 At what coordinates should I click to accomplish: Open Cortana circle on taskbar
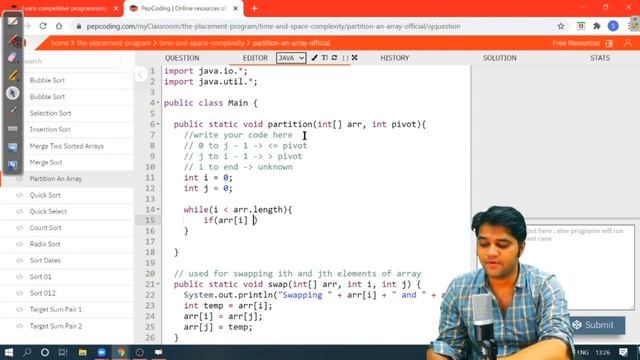(x=45, y=352)
